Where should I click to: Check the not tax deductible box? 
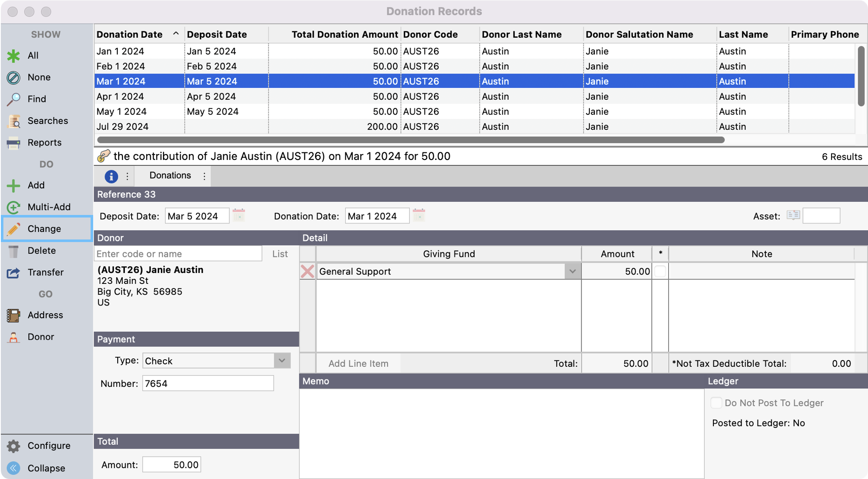tap(660, 271)
